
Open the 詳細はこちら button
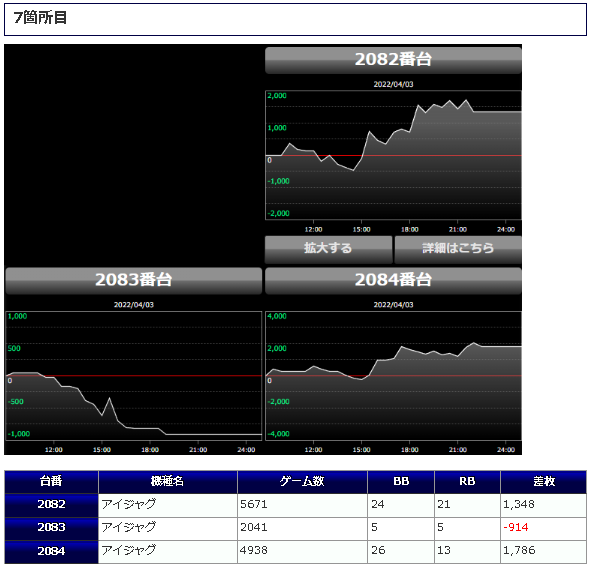(458, 250)
